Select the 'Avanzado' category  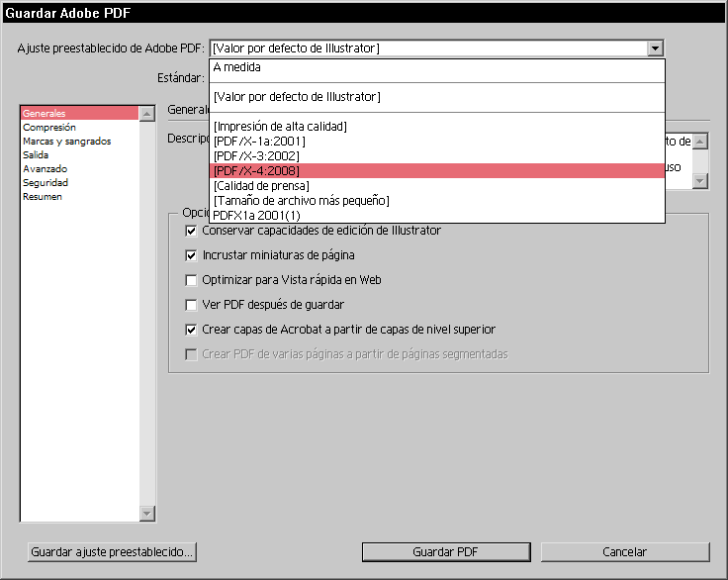tap(79, 168)
